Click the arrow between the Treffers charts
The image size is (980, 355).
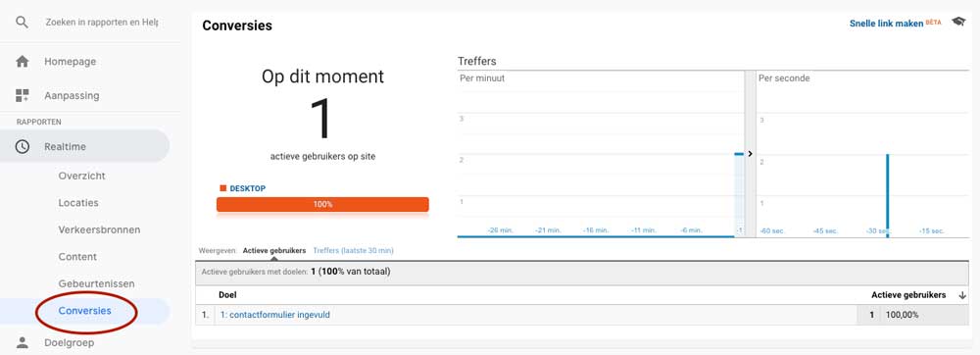point(750,154)
